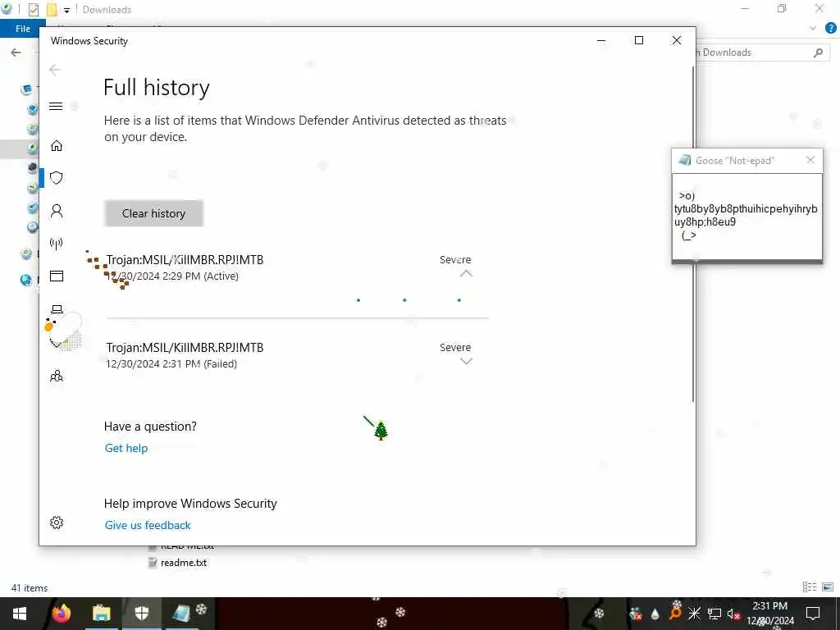This screenshot has width=840, height=630.
Task: Open the clock showing 2:31 PM
Action: 770,614
